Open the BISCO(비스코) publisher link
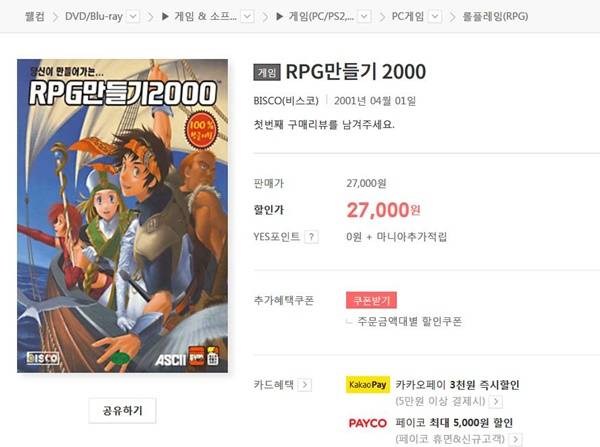The width and height of the screenshot is (600, 447). pos(286,101)
